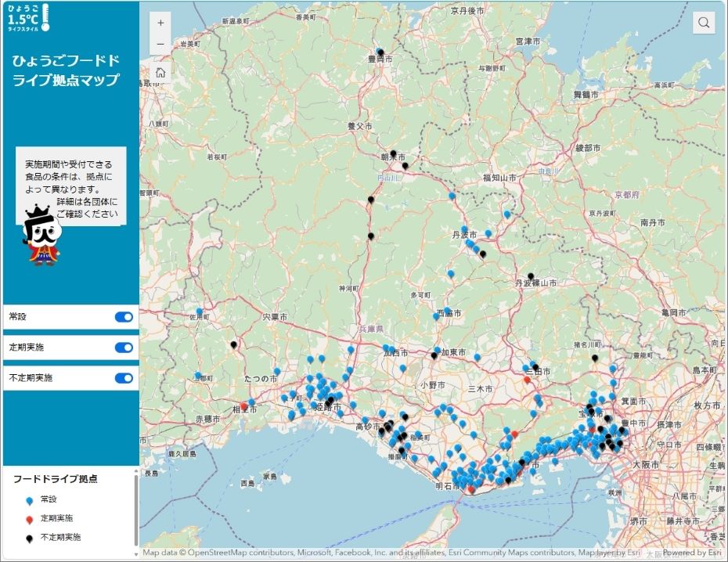Select the blue marker near 佐用町

point(200,312)
